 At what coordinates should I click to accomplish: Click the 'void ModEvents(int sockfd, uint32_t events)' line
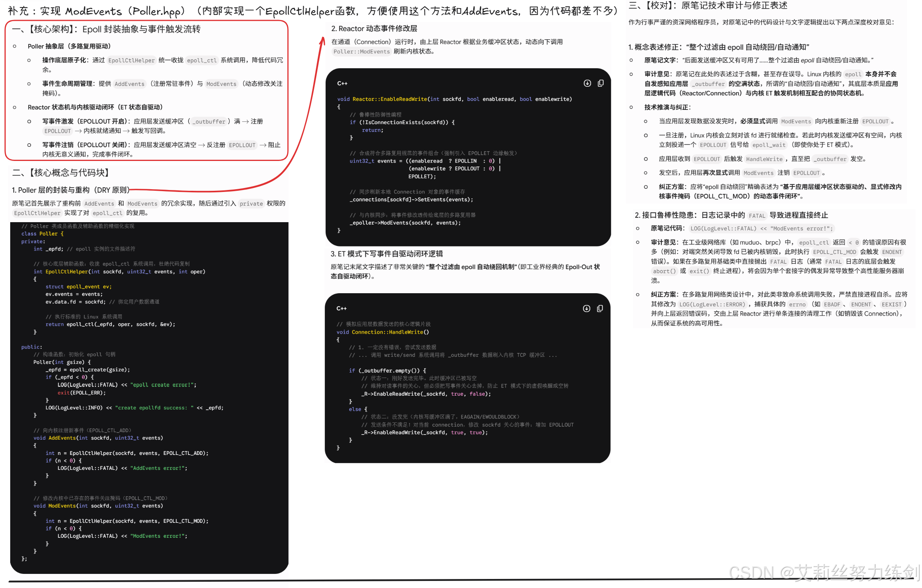[98, 506]
